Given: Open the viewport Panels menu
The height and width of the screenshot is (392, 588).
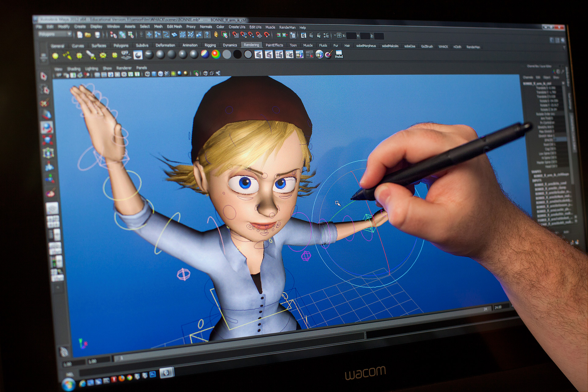Looking at the screenshot, I should (141, 68).
